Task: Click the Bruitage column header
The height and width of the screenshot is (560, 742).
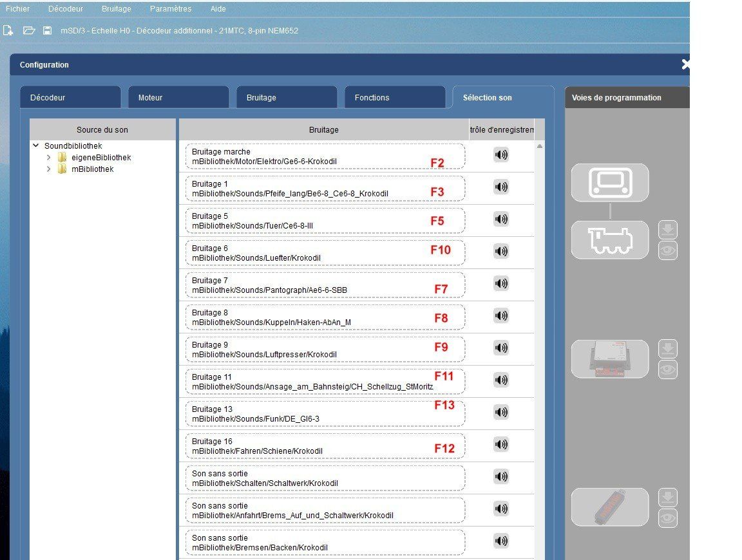Action: pos(324,129)
